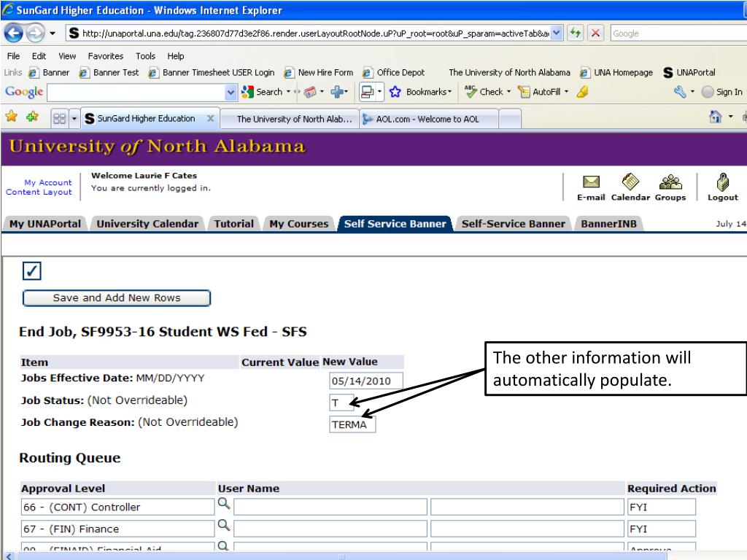Screen dimensions: 747x560
Task: Expand the Google toolbar search box dropdown
Action: (x=231, y=92)
